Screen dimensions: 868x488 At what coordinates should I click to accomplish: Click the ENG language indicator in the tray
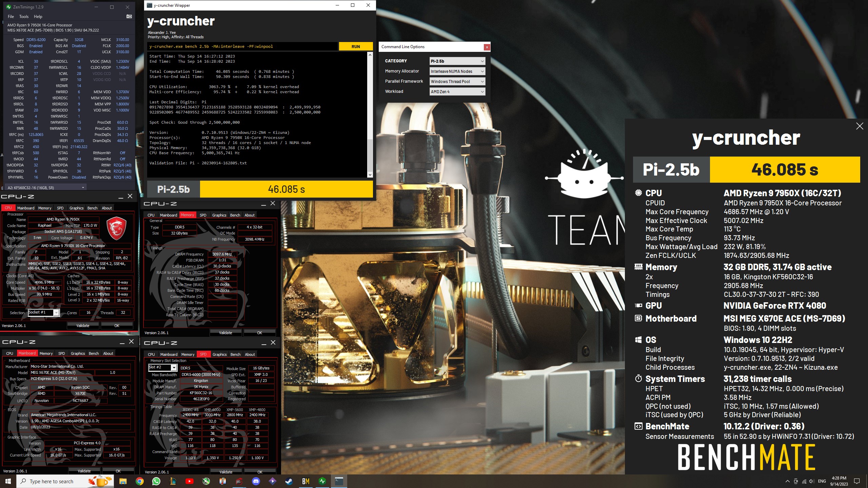tap(822, 481)
